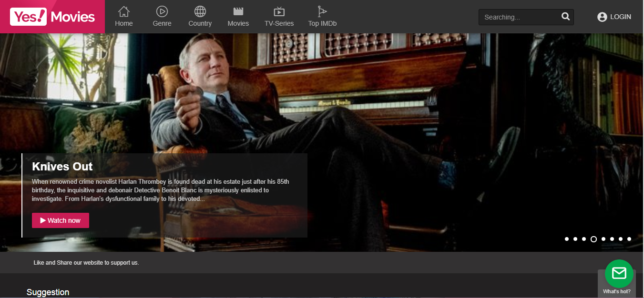Click the green mail envelope button
The image size is (644, 298).
click(619, 273)
